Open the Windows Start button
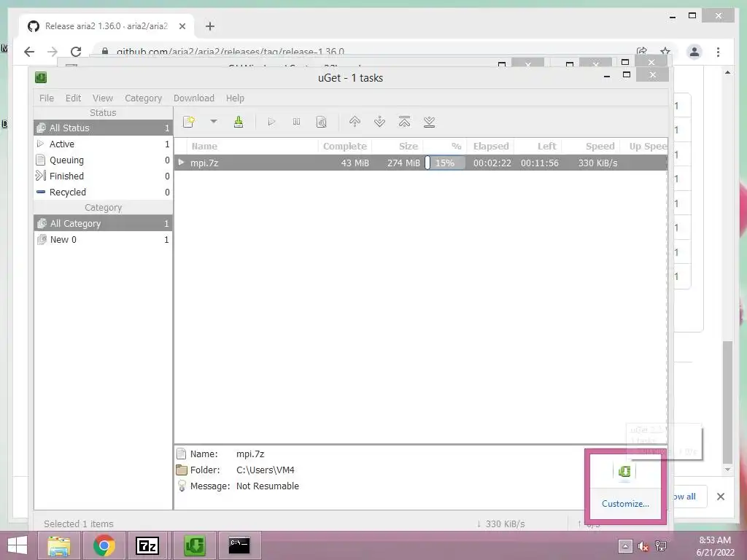The image size is (747, 560). tap(18, 545)
